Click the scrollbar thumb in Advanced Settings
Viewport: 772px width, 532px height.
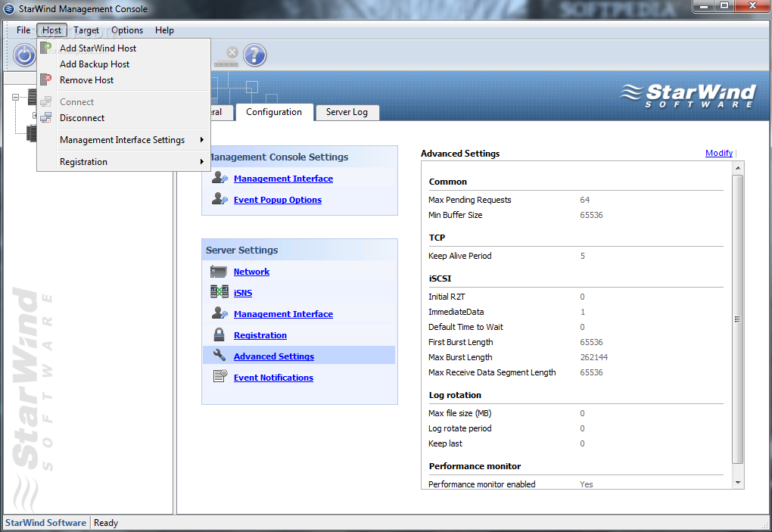(737, 319)
